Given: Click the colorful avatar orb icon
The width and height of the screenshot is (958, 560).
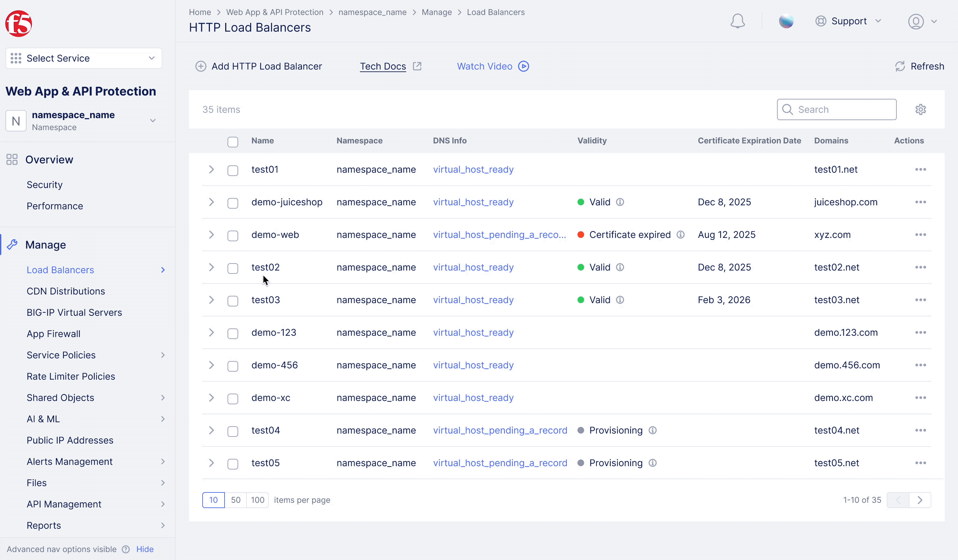Looking at the screenshot, I should click(786, 21).
